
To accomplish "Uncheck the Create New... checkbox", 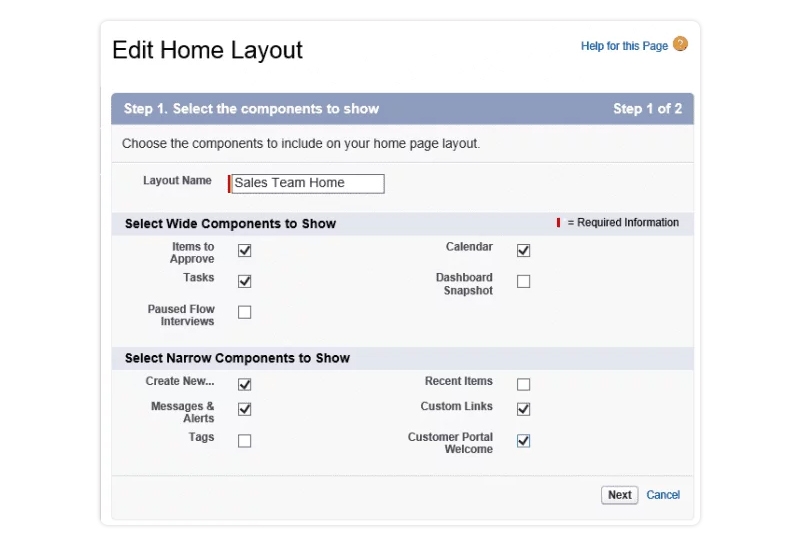I will tap(244, 384).
